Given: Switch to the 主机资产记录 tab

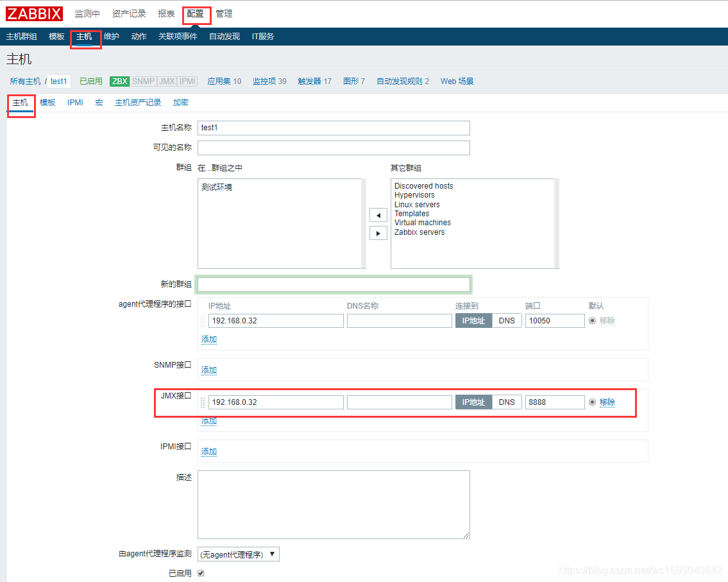Looking at the screenshot, I should (x=138, y=103).
